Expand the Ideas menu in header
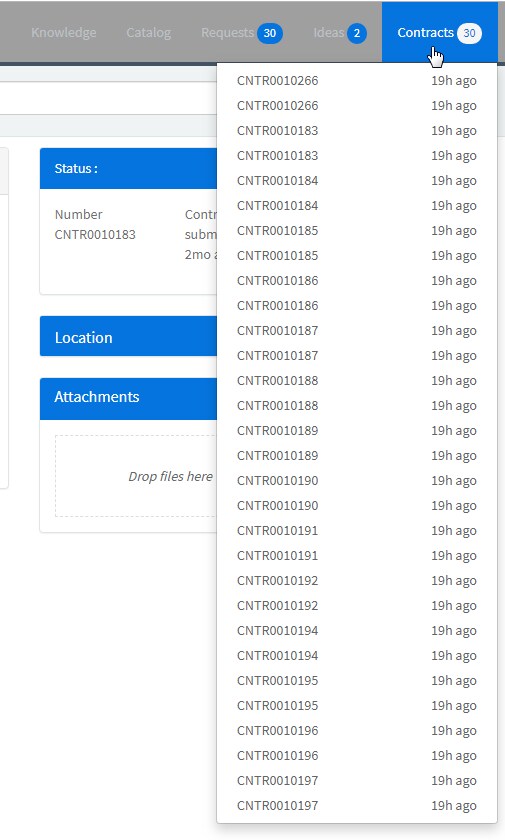Viewport: 505px width, 840px height. pyautogui.click(x=340, y=33)
